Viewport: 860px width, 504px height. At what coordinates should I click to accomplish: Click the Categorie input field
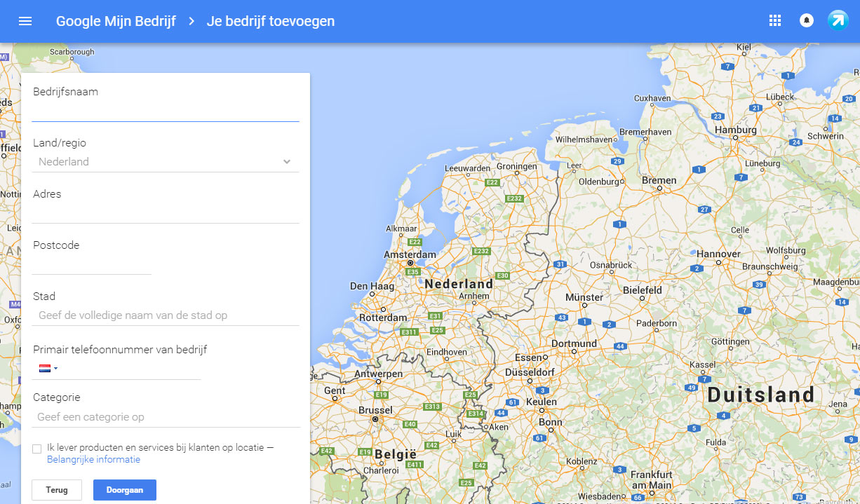[x=166, y=417]
